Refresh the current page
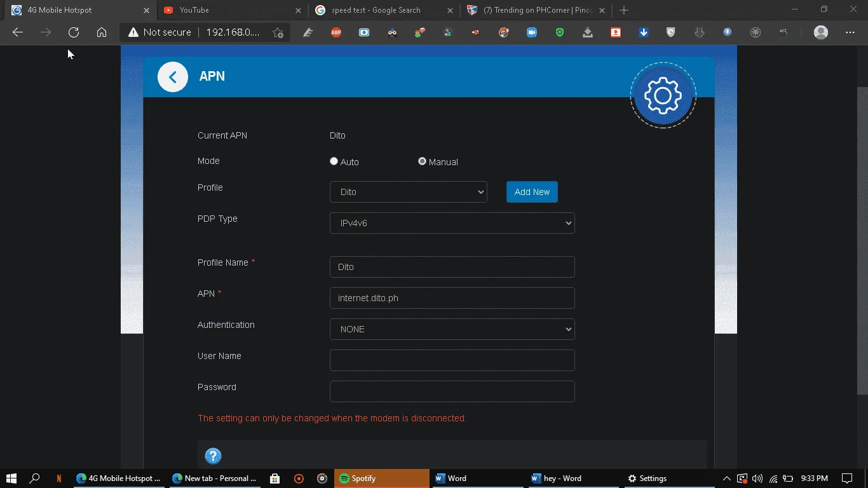868x488 pixels. pyautogui.click(x=74, y=32)
